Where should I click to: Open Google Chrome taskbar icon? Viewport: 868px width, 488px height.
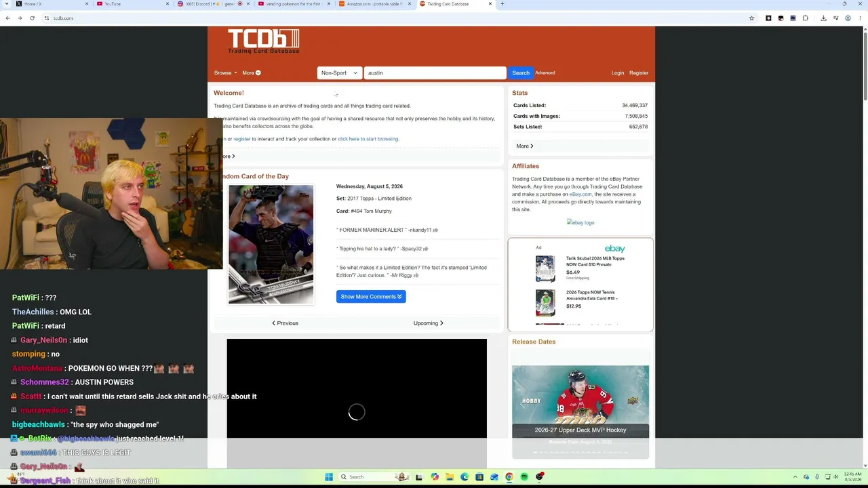(x=509, y=476)
